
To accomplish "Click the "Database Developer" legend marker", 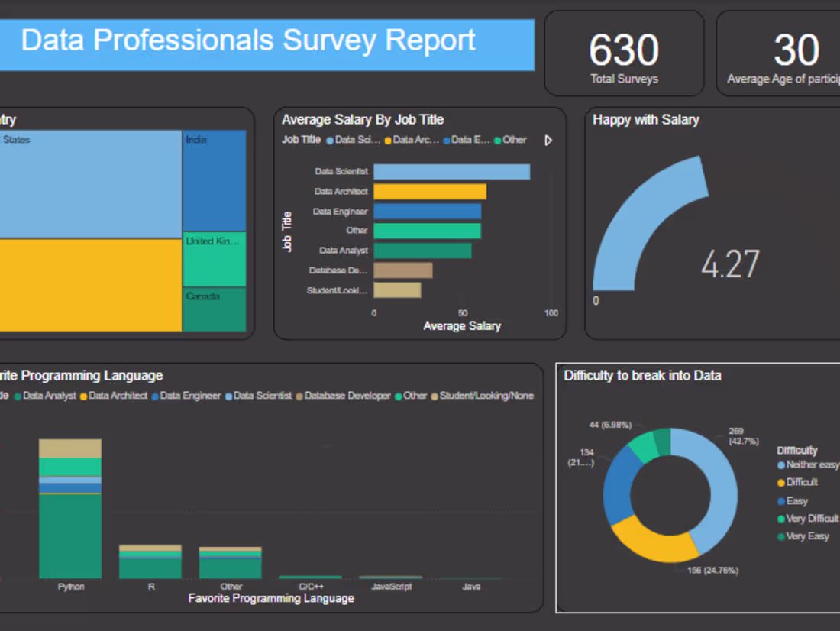I will [297, 396].
